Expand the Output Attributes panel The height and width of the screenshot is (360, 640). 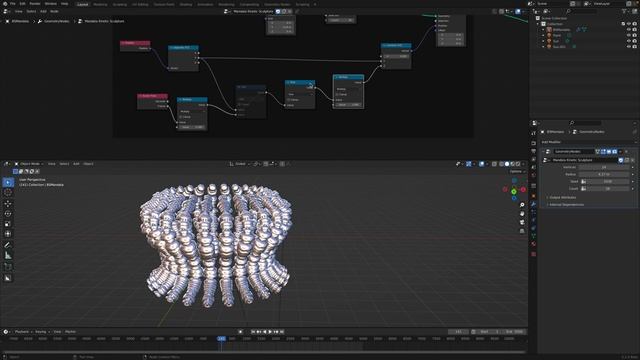pyautogui.click(x=562, y=198)
